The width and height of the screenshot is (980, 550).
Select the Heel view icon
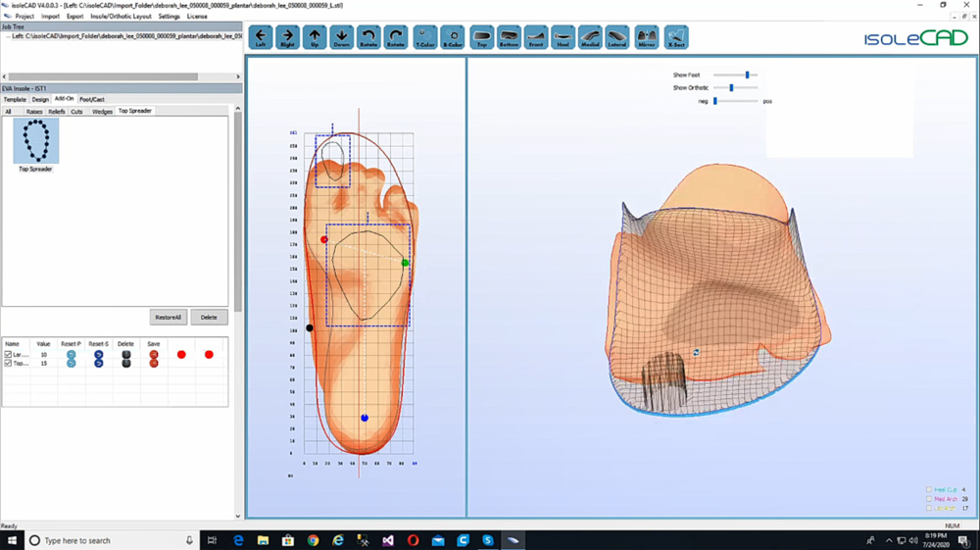(x=563, y=37)
